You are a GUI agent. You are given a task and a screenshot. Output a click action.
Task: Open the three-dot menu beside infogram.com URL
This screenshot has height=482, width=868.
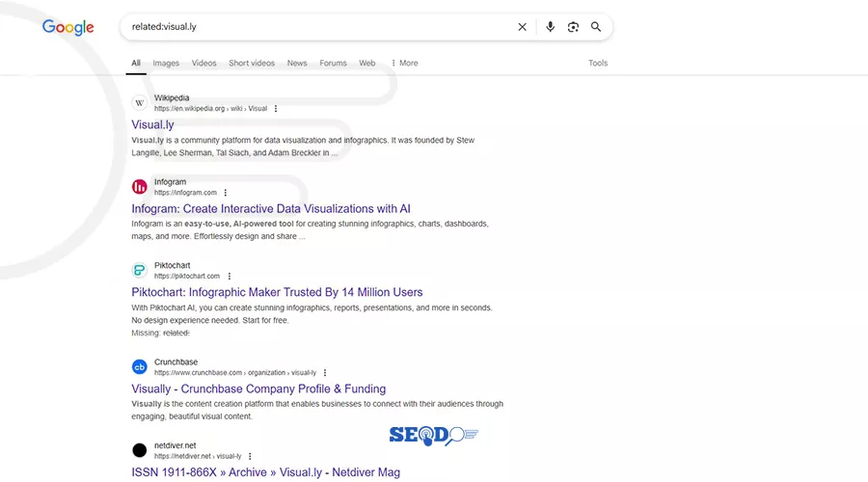click(226, 193)
